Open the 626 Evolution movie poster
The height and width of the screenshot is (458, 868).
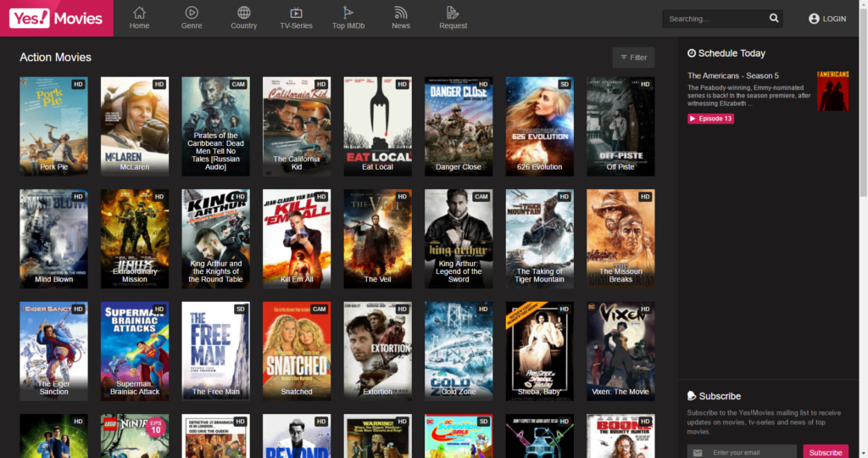(539, 126)
